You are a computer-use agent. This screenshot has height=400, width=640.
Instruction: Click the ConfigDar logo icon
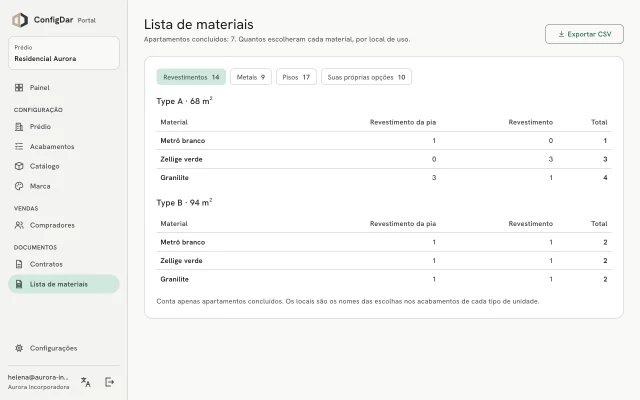pos(20,20)
